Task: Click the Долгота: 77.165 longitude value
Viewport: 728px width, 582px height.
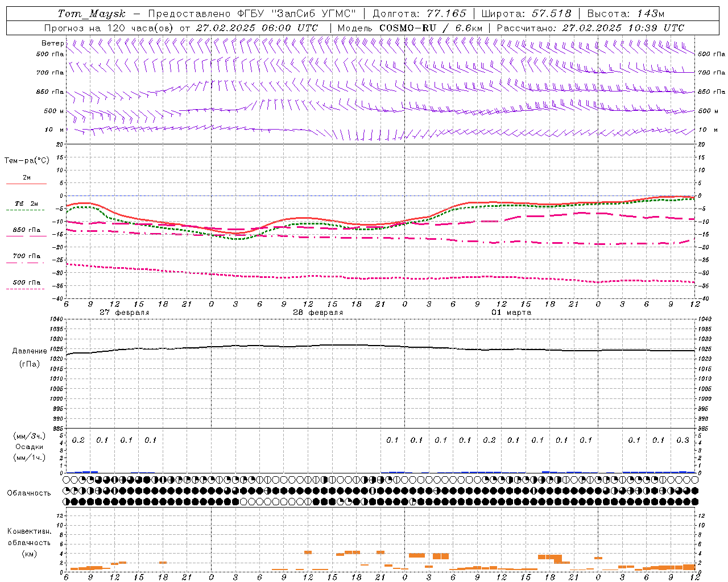Action: coord(419,14)
